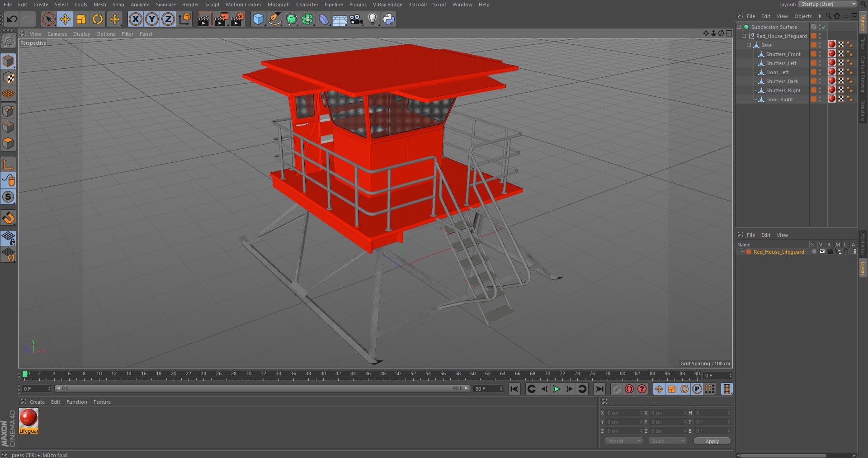Toggle Y axis lock
Image resolution: width=868 pixels, height=458 pixels.
pos(152,19)
